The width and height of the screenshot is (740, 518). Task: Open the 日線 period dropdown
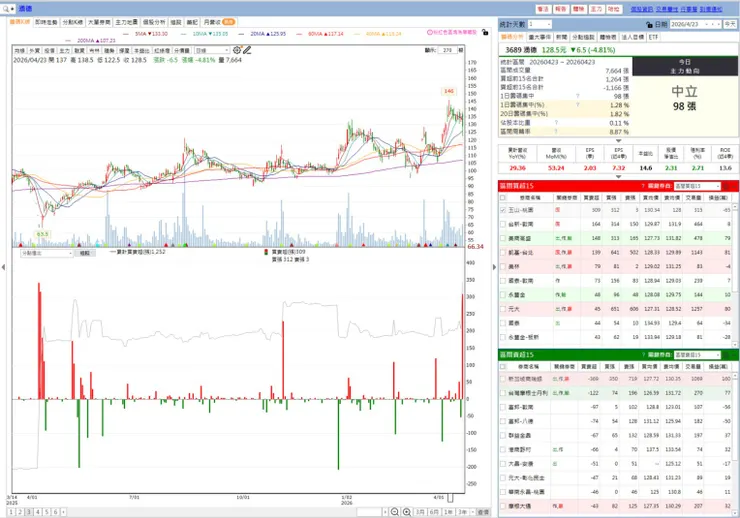click(x=212, y=50)
